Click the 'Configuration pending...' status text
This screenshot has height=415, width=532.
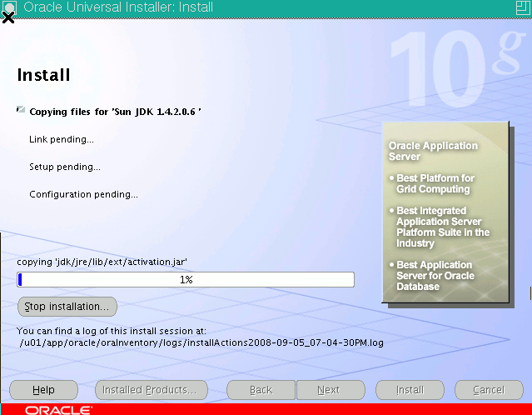pos(83,194)
